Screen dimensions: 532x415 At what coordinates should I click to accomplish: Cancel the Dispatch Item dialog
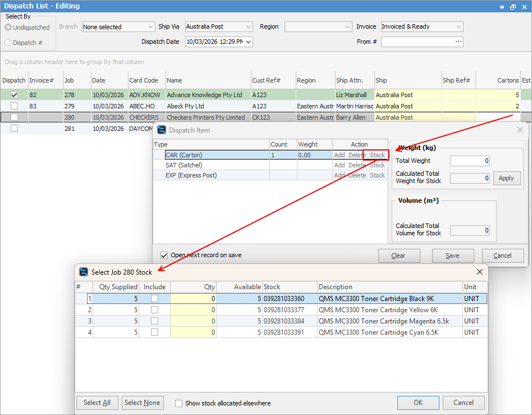click(x=502, y=256)
